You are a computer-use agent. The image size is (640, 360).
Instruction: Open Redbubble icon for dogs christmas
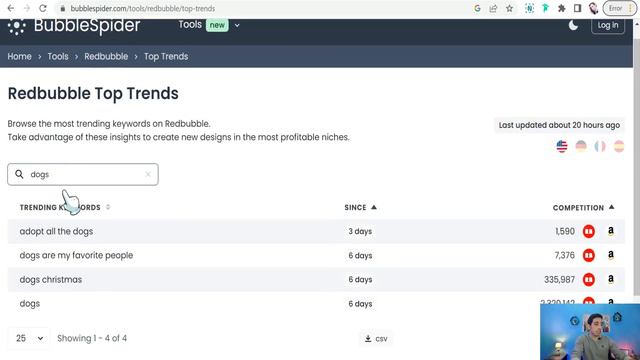[589, 280]
